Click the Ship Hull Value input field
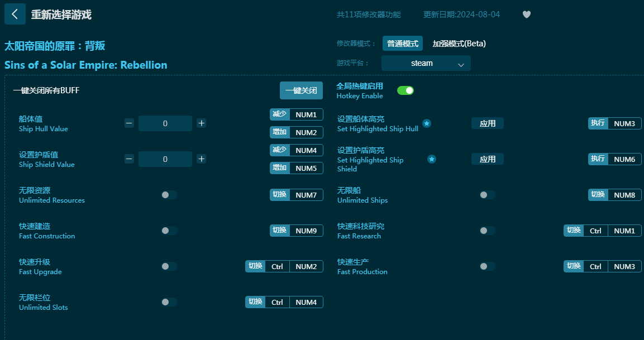The height and width of the screenshot is (340, 644). (x=165, y=123)
